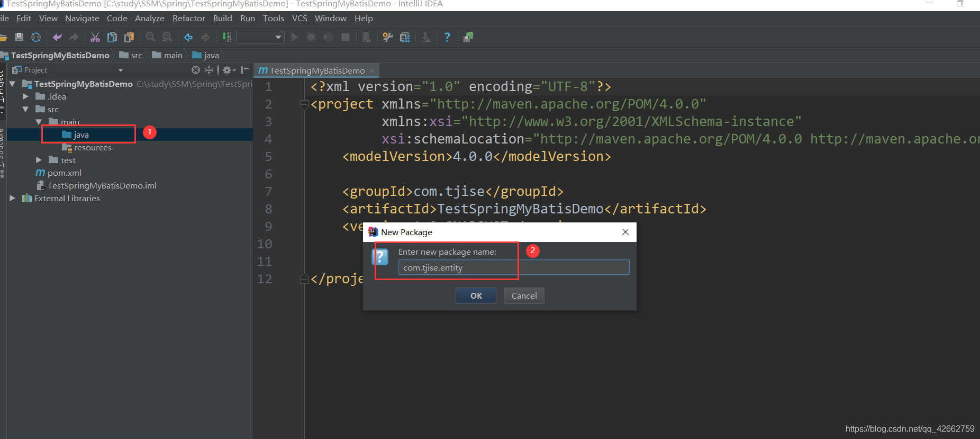Click the Help question mark icon
980x439 pixels.
(447, 37)
